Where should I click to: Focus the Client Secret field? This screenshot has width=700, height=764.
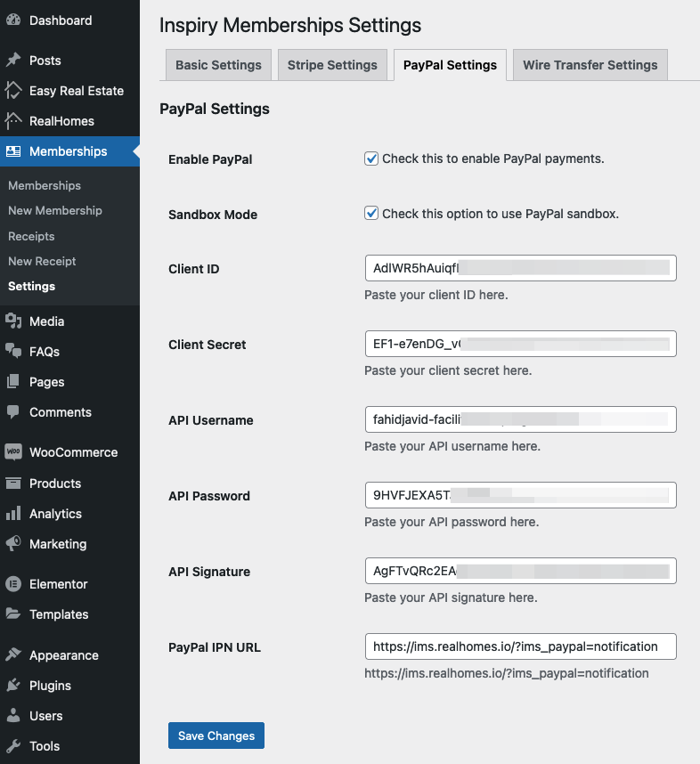coord(521,344)
